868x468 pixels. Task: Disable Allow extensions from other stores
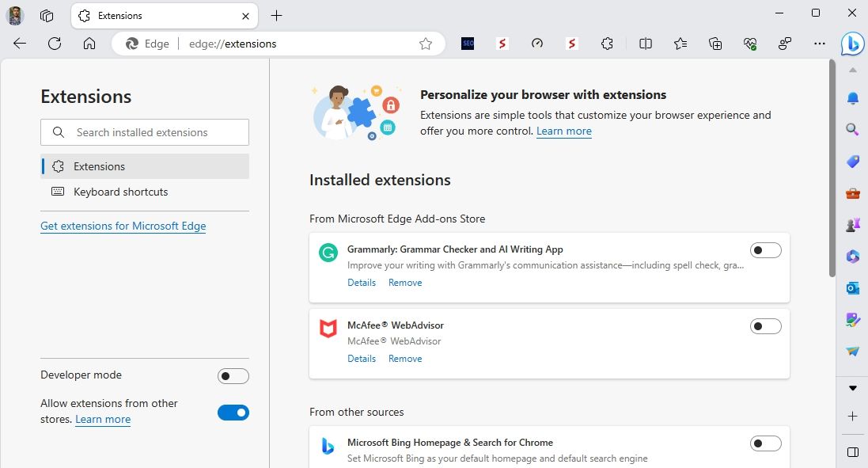point(233,413)
